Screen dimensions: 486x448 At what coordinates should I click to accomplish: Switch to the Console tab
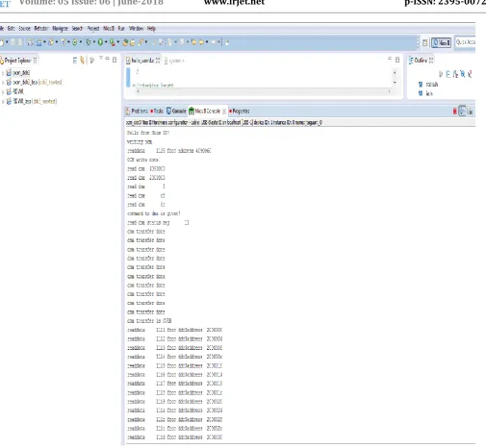click(x=176, y=112)
